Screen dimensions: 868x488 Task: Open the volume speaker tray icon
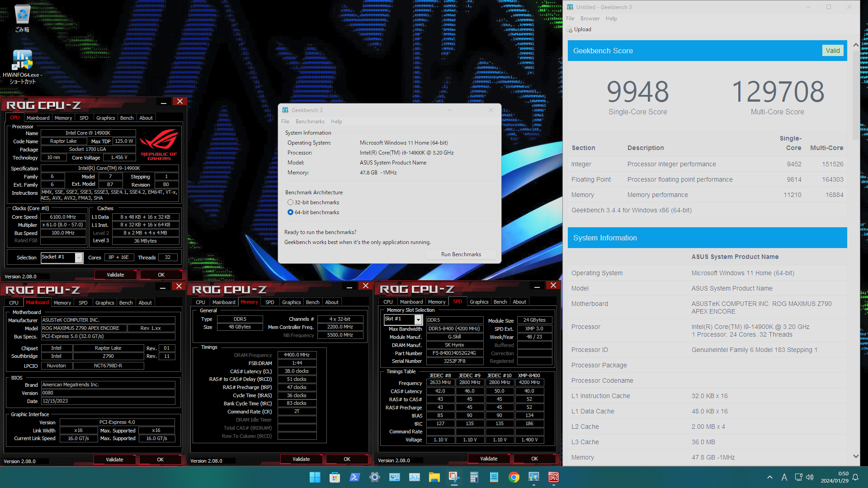click(x=809, y=477)
